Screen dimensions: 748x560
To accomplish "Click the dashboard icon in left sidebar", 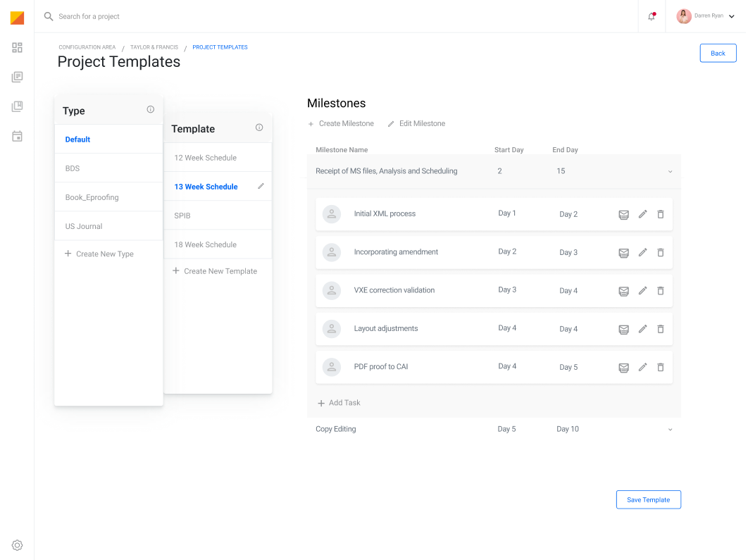I will (18, 47).
